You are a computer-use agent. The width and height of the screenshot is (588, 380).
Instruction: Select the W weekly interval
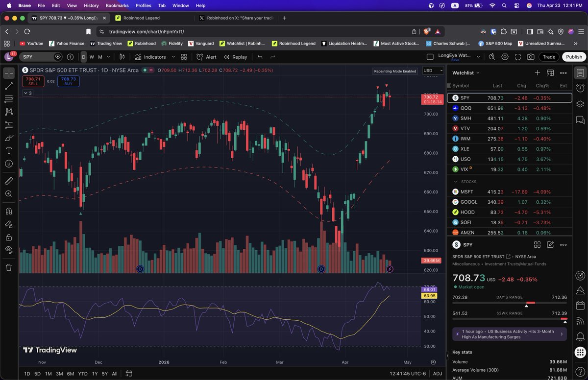[92, 57]
